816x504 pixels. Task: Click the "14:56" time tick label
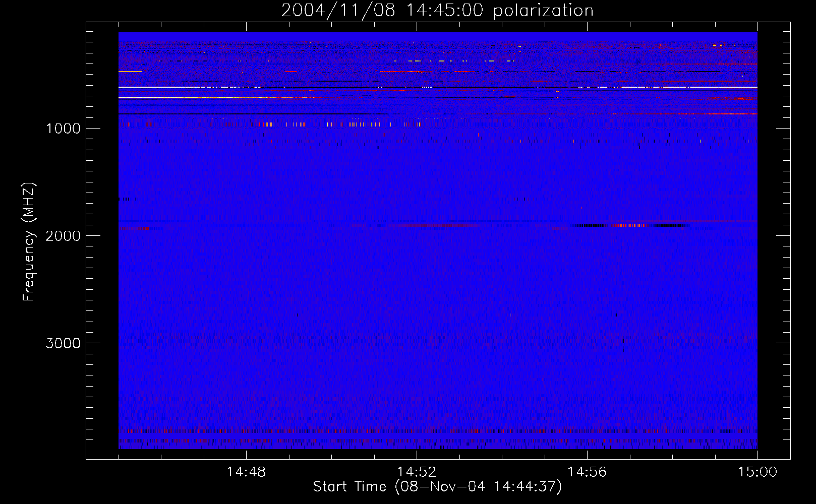[587, 472]
